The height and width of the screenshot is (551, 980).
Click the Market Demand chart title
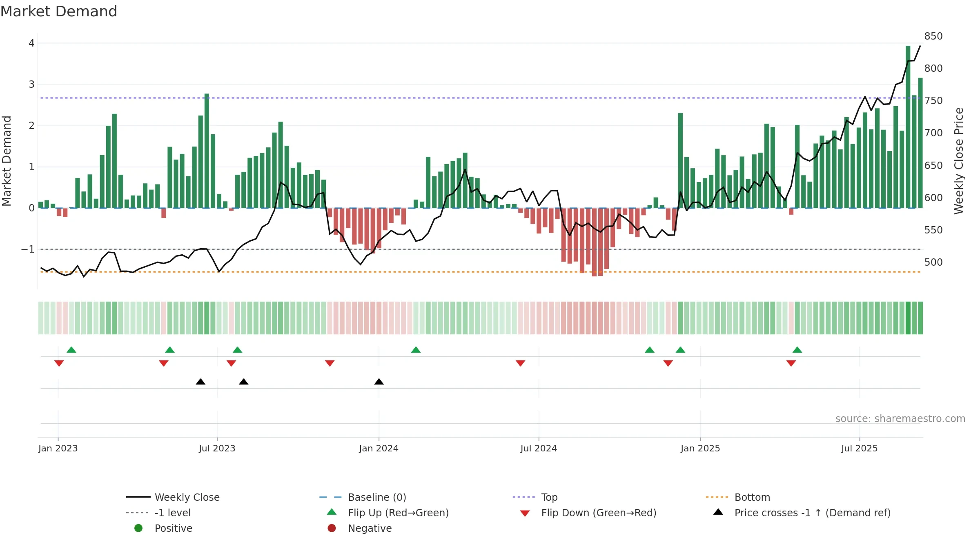[x=59, y=11]
